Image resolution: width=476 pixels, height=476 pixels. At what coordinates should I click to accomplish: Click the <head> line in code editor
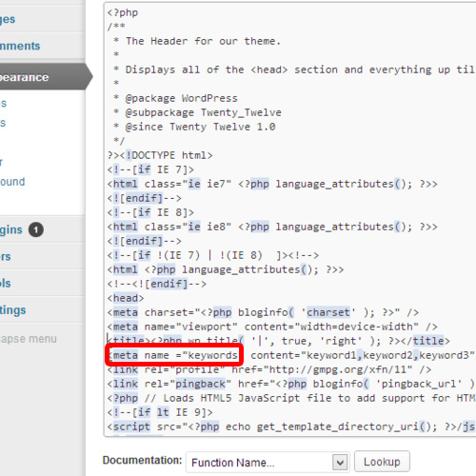click(126, 298)
